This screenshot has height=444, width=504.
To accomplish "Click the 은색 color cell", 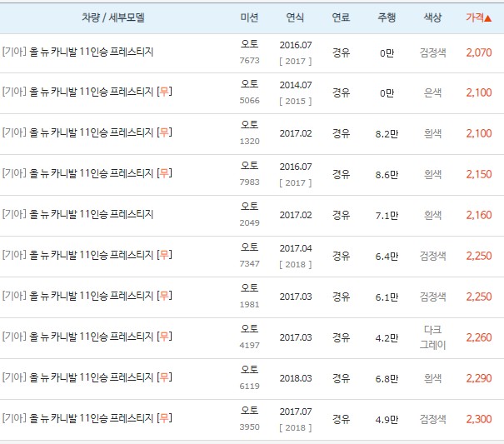I will [432, 92].
